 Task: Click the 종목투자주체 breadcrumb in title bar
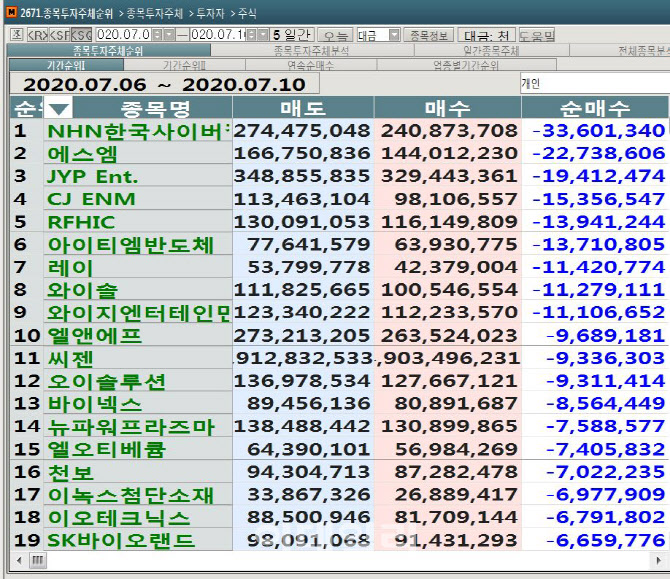click(155, 13)
